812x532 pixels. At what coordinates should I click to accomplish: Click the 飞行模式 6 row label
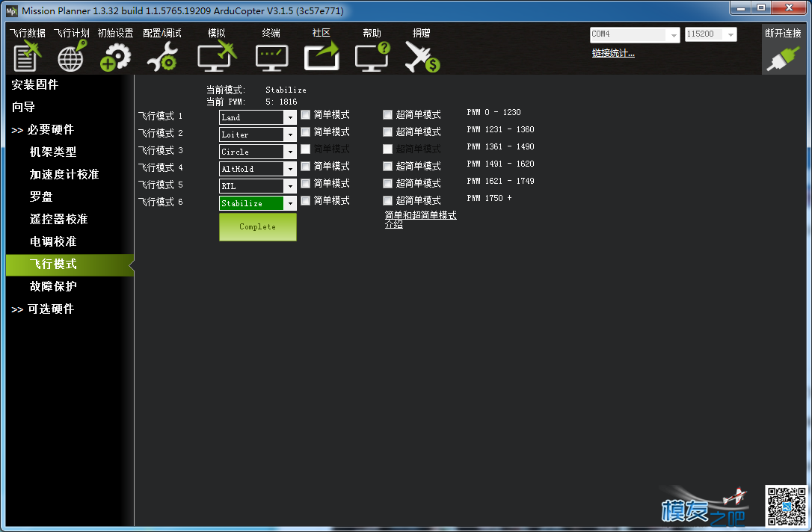click(x=161, y=202)
